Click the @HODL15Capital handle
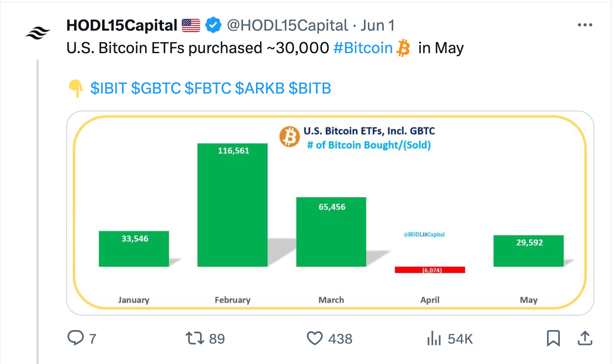The width and height of the screenshot is (614, 364). point(287,26)
